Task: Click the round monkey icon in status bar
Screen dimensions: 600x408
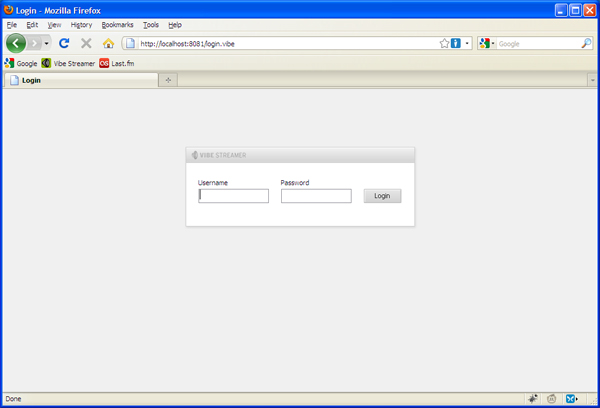Action: pyautogui.click(x=551, y=399)
